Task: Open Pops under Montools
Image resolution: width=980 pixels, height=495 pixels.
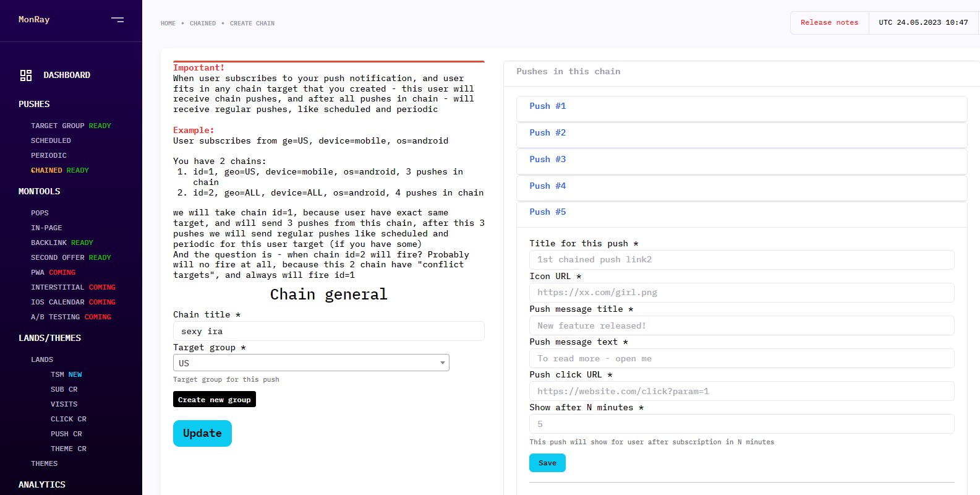Action: pyautogui.click(x=40, y=213)
